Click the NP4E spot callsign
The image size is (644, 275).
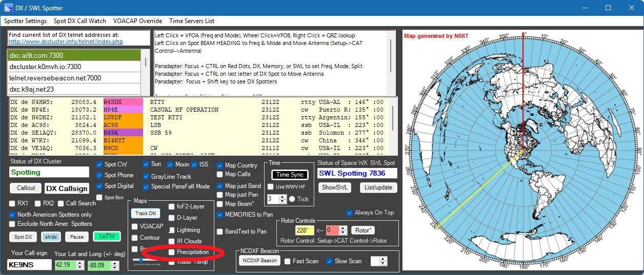pos(123,110)
